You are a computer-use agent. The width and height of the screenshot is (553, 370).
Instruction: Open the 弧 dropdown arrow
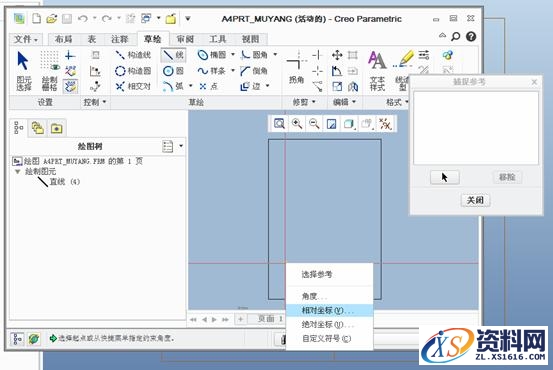[x=190, y=86]
